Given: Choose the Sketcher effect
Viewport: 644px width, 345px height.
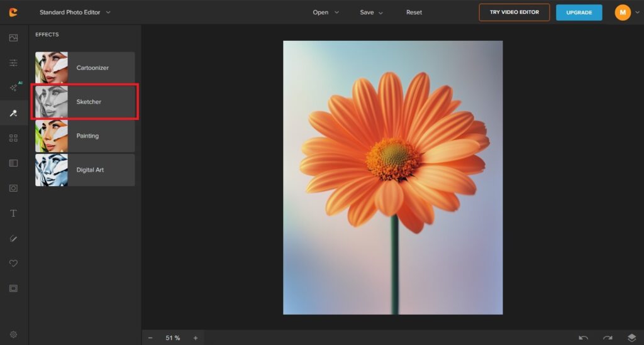Looking at the screenshot, I should [x=85, y=102].
